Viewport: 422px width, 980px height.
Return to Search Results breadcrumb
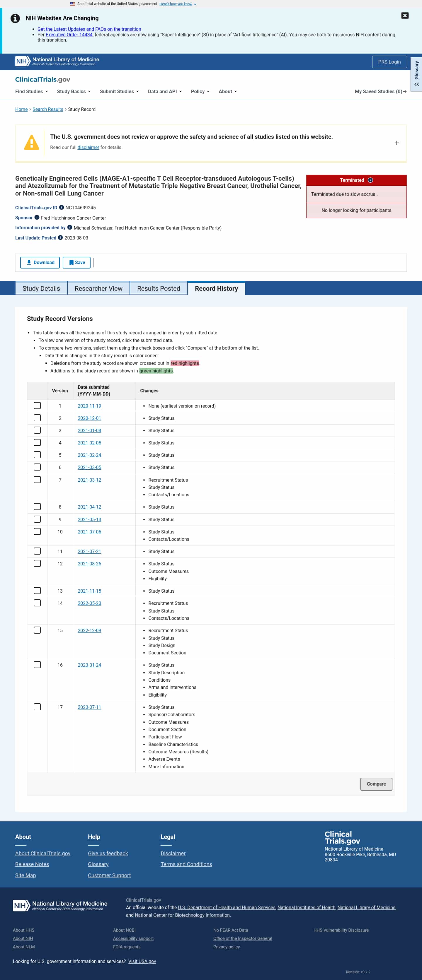(48, 110)
